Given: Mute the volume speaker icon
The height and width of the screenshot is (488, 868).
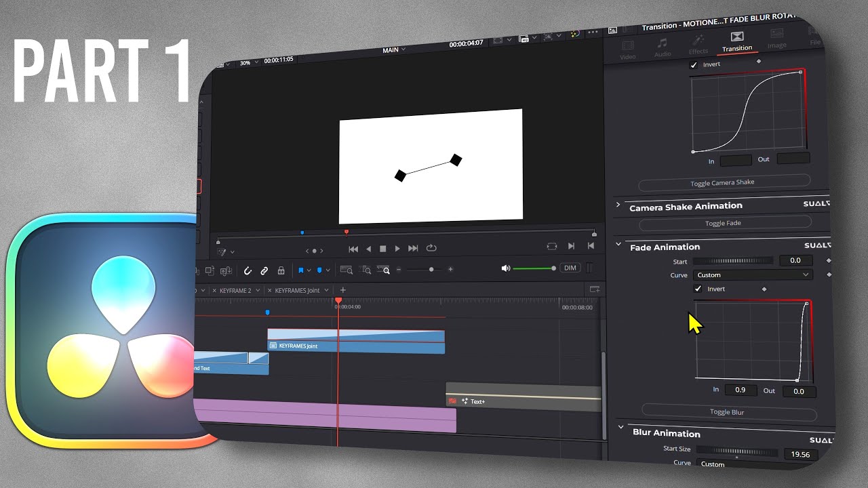Looking at the screenshot, I should click(505, 268).
